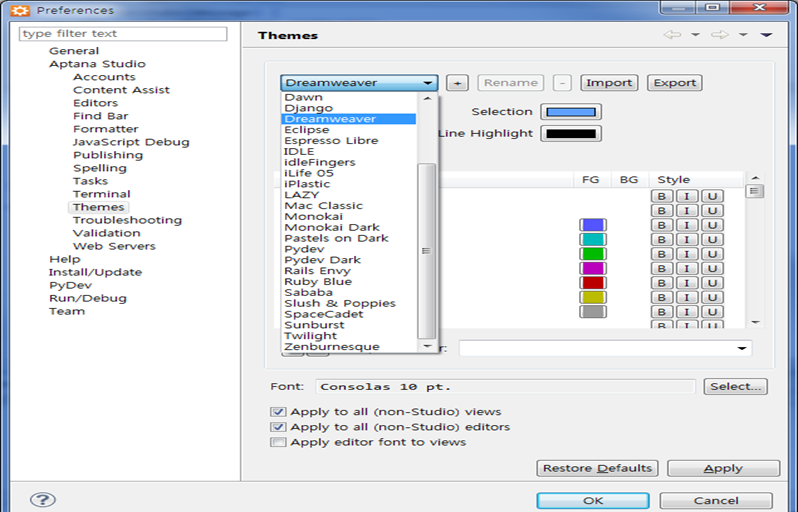Open the back history dropdown arrow
The width and height of the screenshot is (798, 512).
click(x=695, y=35)
